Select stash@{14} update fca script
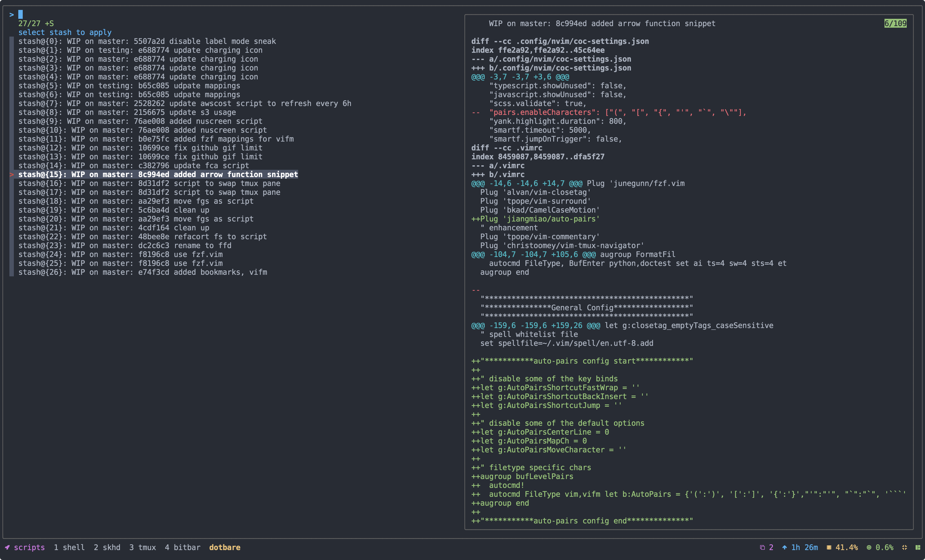This screenshot has height=560, width=925. click(134, 166)
